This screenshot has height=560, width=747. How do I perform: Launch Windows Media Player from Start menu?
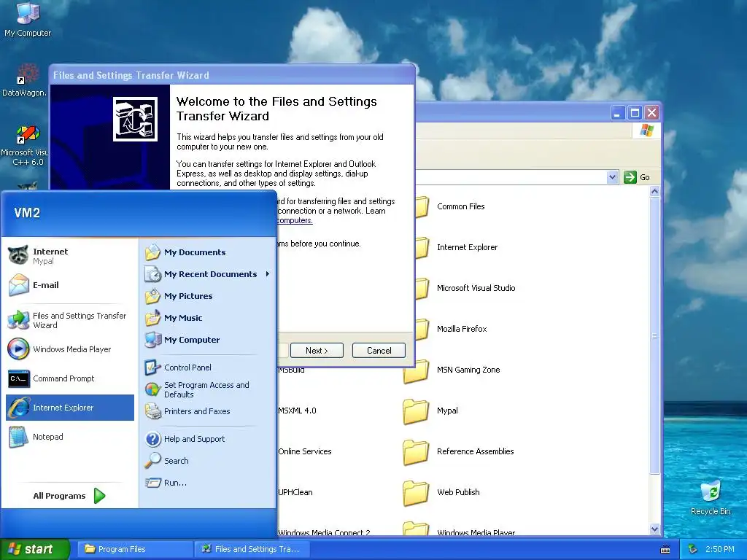point(69,349)
